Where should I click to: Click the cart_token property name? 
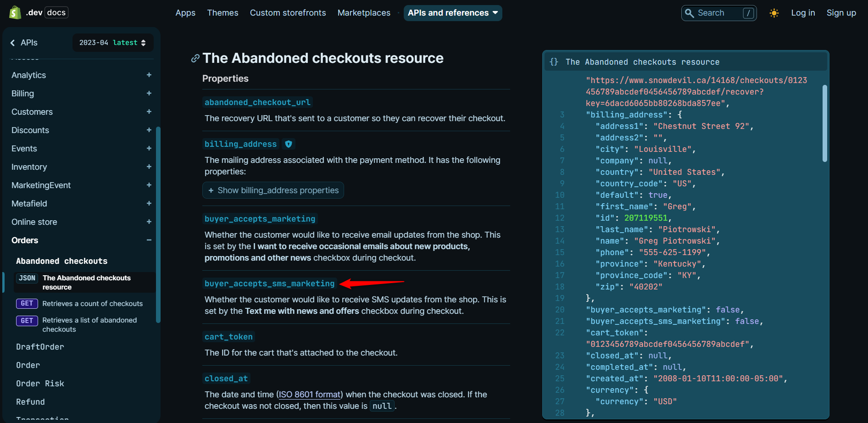pos(228,337)
